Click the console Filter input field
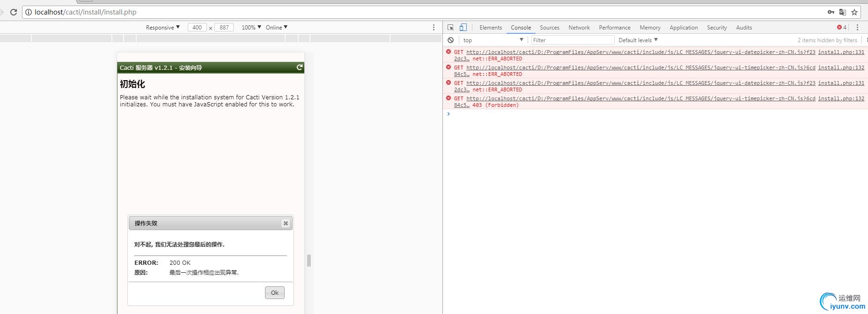This screenshot has height=314, width=868. (573, 40)
